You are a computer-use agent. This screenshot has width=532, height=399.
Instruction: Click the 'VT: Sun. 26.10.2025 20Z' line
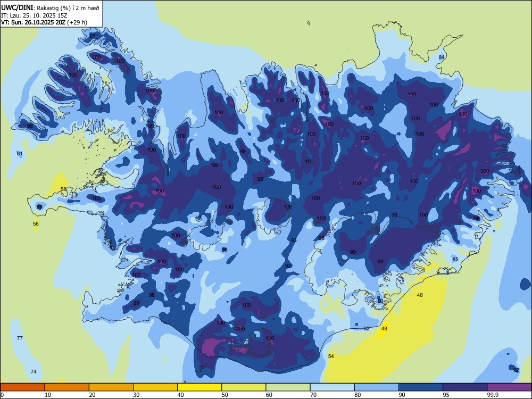point(33,22)
